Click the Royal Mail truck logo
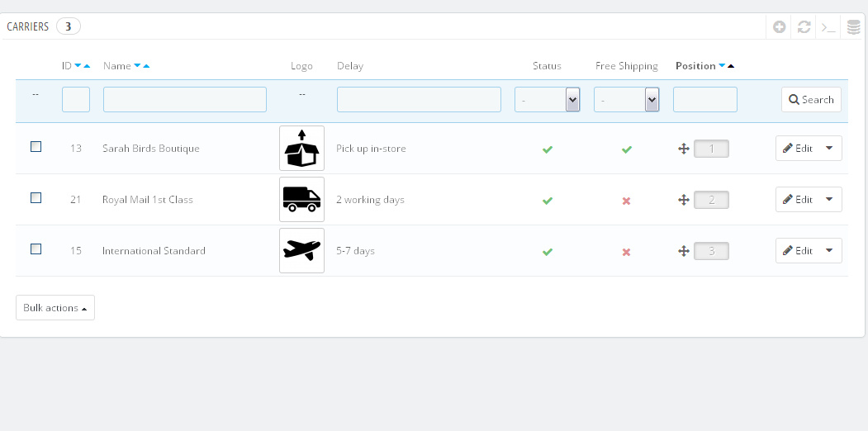The image size is (868, 431). click(x=301, y=199)
